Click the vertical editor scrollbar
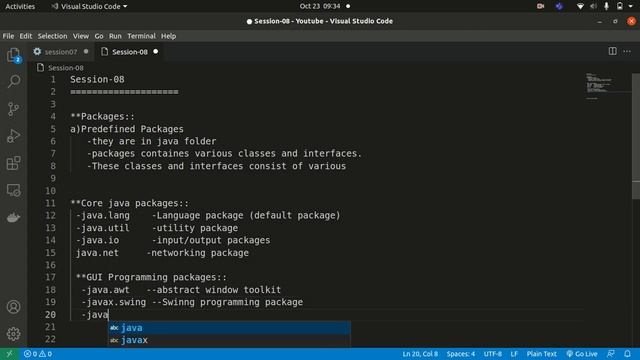 click(x=636, y=135)
